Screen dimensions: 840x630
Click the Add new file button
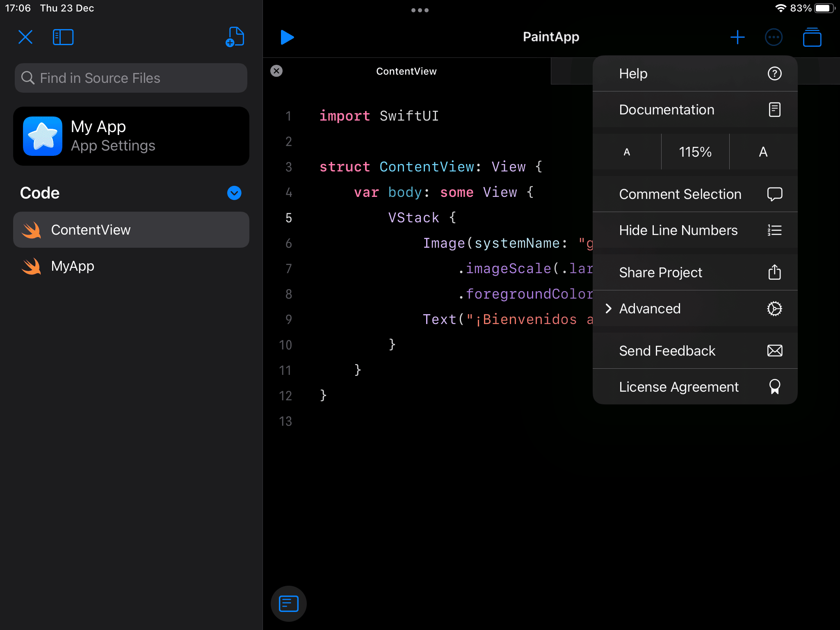point(235,37)
